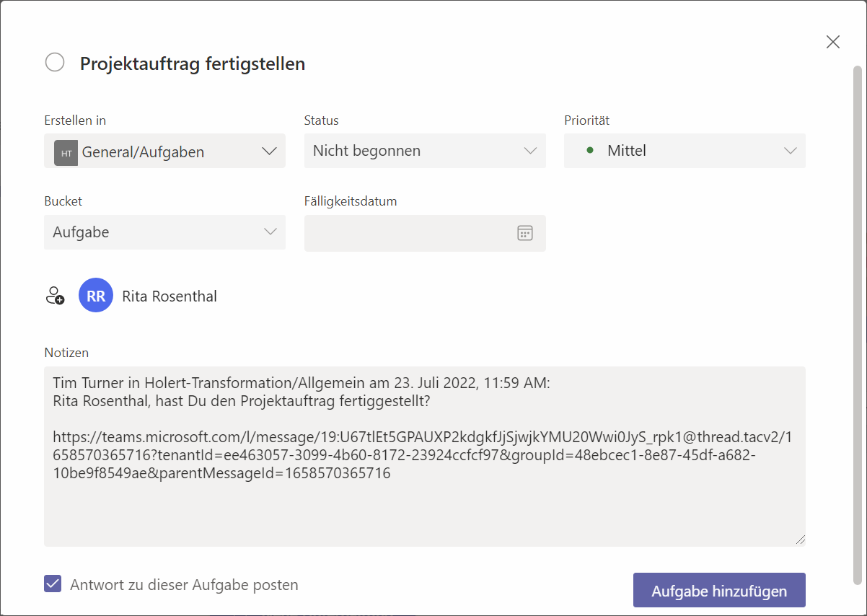Screen dimensions: 867x616
Task: Open the Status dropdown Nicht begonnen
Action: (x=425, y=151)
